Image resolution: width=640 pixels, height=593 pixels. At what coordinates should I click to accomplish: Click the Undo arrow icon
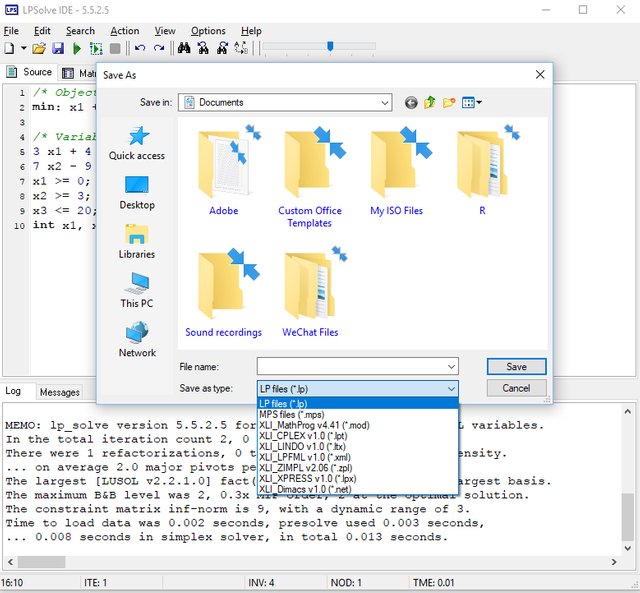(140, 48)
